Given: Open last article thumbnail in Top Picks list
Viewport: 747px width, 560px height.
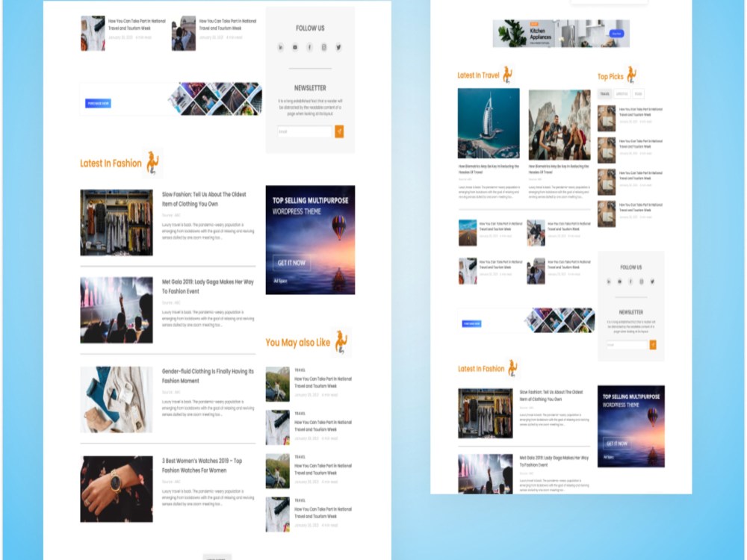Looking at the screenshot, I should (607, 214).
